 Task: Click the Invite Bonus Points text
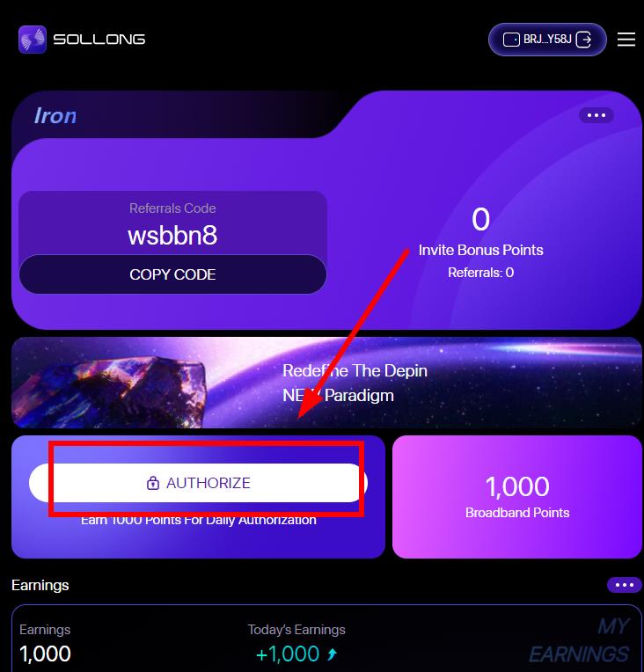click(480, 250)
